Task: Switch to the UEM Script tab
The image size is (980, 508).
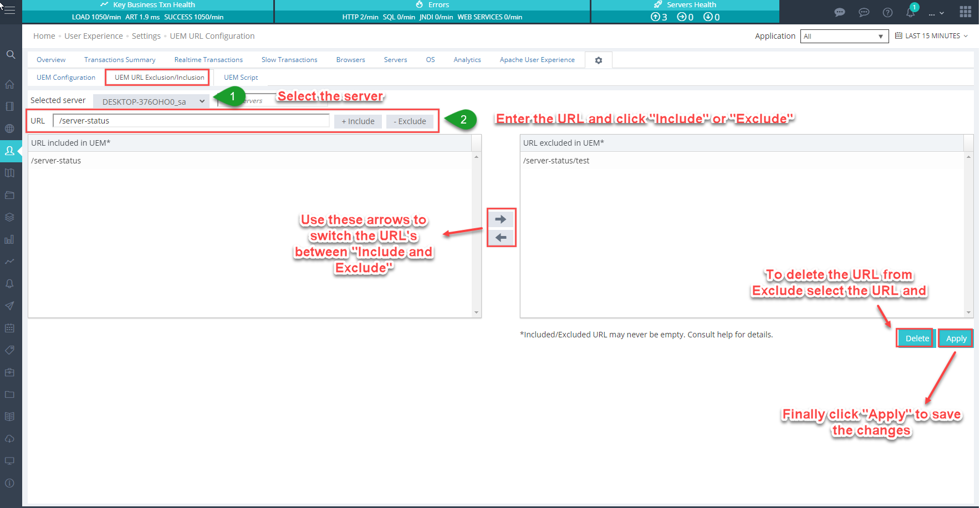Action: [241, 78]
